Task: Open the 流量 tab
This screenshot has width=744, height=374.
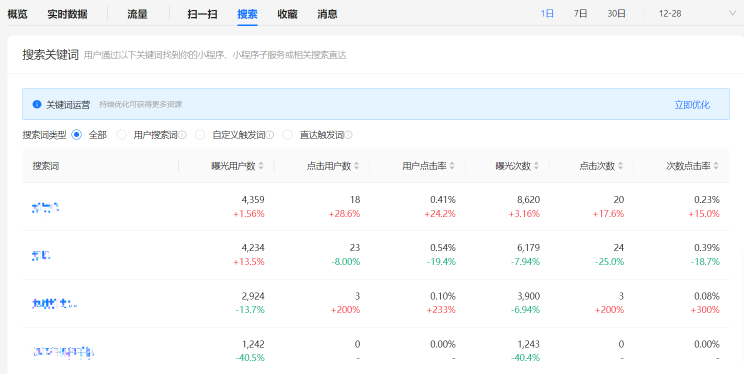Action: click(137, 14)
